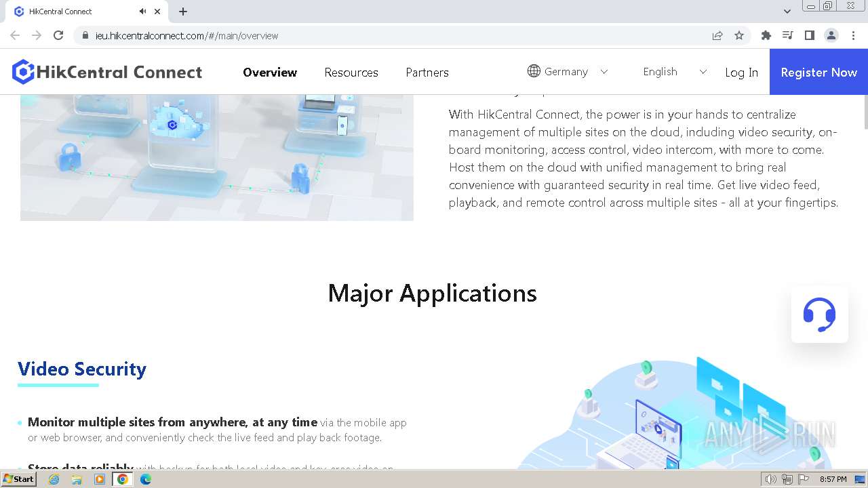Screen dimensions: 868x488
Task: Open a new browser tab
Action: click(183, 12)
